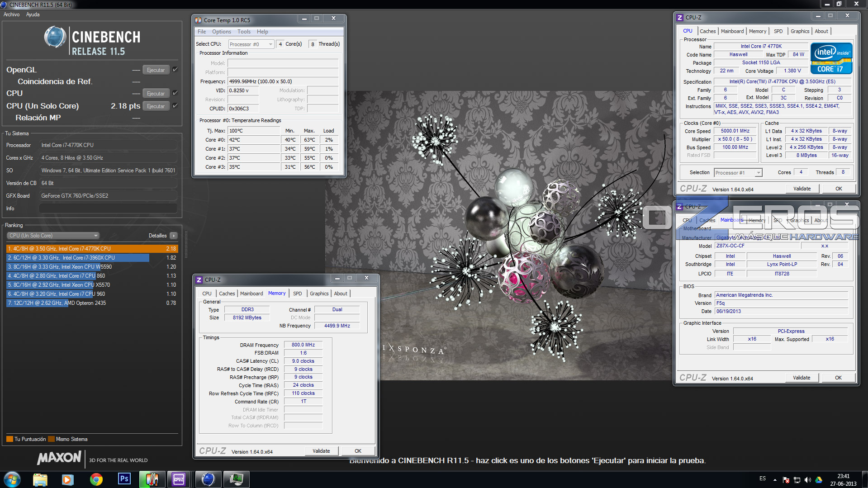Viewport: 868px width, 488px height.
Task: Switch to Mainboard tab in top-right CPU-Z
Action: pyautogui.click(x=732, y=31)
